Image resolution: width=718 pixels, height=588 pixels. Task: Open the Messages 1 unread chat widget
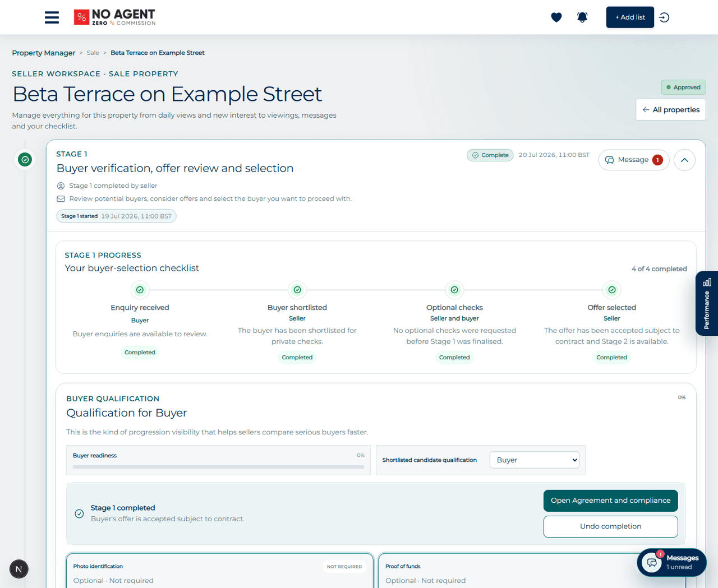672,562
